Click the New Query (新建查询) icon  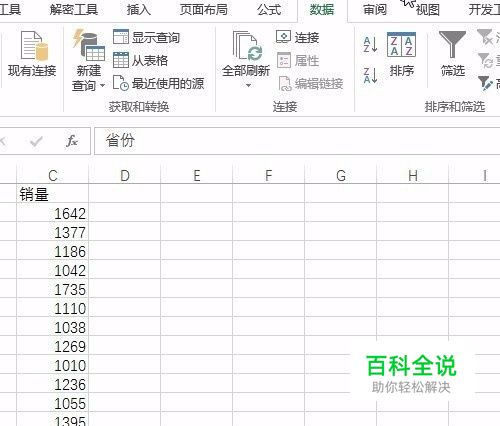click(89, 45)
